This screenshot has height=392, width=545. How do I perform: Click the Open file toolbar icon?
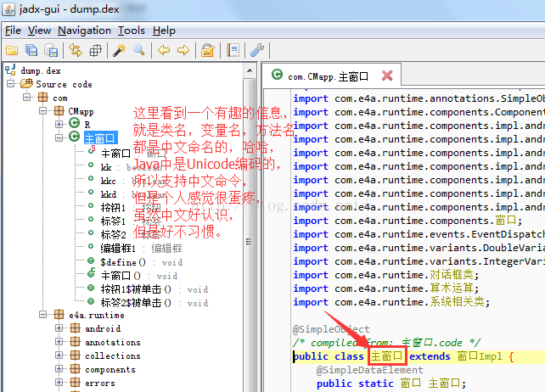[12, 51]
